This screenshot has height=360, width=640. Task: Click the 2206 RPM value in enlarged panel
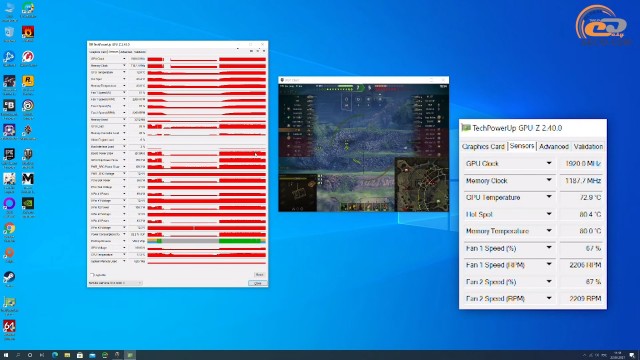pyautogui.click(x=585, y=265)
